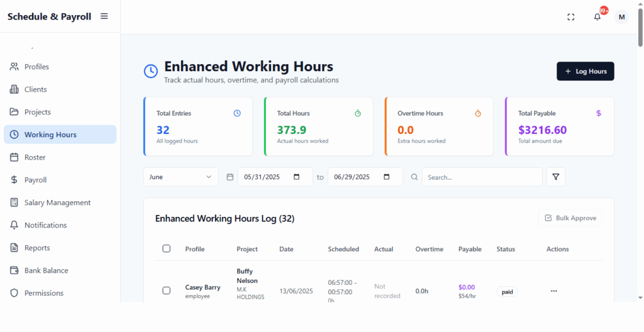Click the Search input field
The width and height of the screenshot is (644, 332).
pyautogui.click(x=482, y=177)
